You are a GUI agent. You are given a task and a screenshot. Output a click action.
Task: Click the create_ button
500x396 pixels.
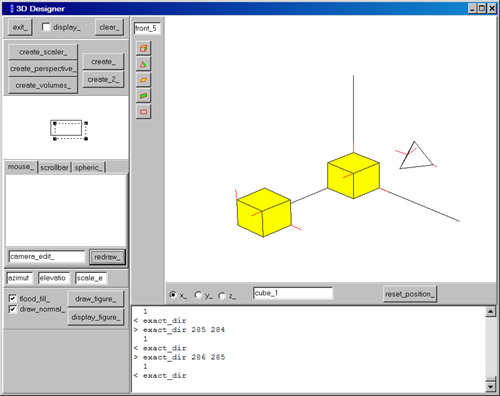click(x=103, y=62)
